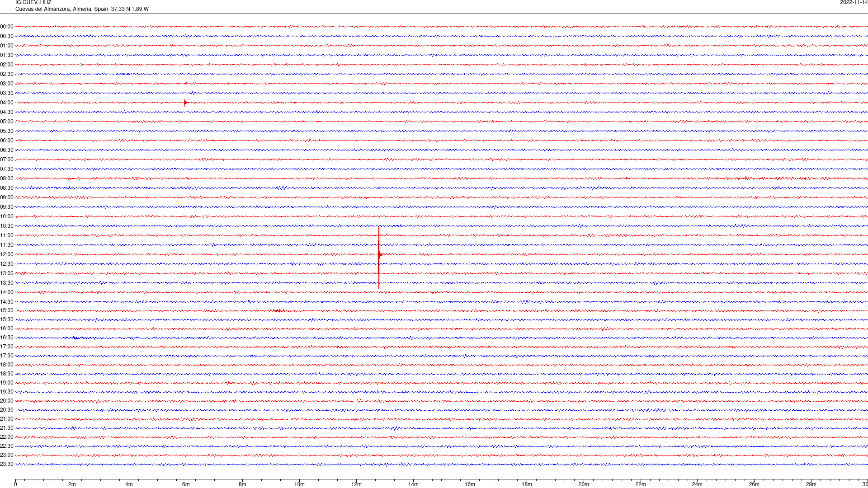
Task: Click the 18:00 row time label
Action: tap(7, 365)
